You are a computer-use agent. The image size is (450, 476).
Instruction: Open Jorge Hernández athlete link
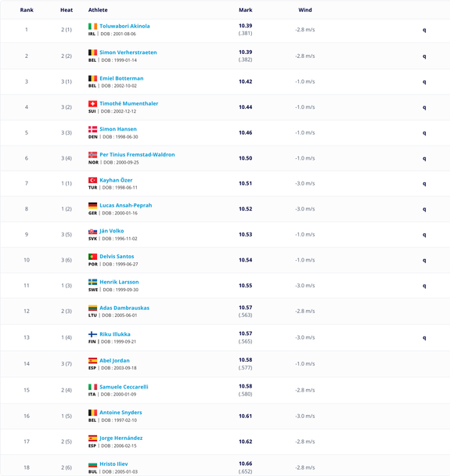click(121, 438)
